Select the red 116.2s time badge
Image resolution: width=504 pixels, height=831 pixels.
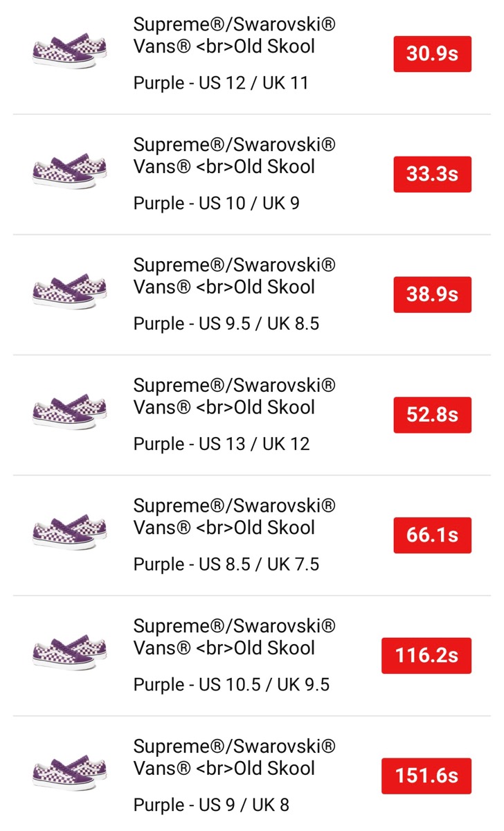click(x=426, y=655)
